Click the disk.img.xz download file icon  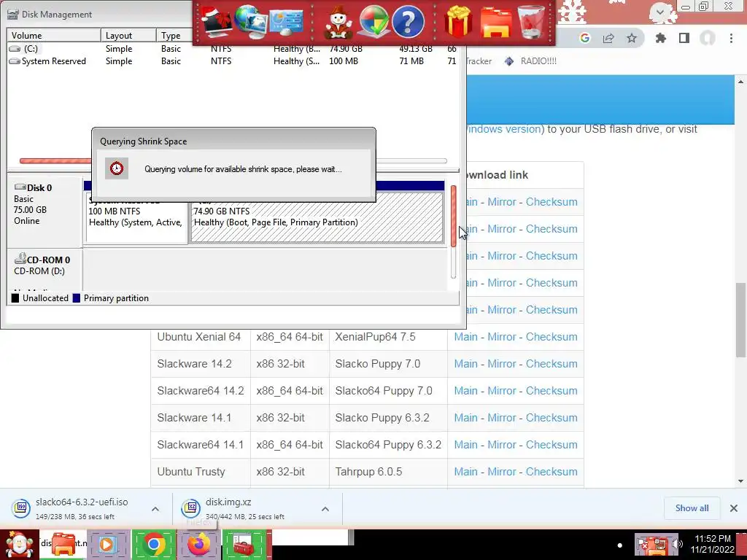tap(190, 508)
